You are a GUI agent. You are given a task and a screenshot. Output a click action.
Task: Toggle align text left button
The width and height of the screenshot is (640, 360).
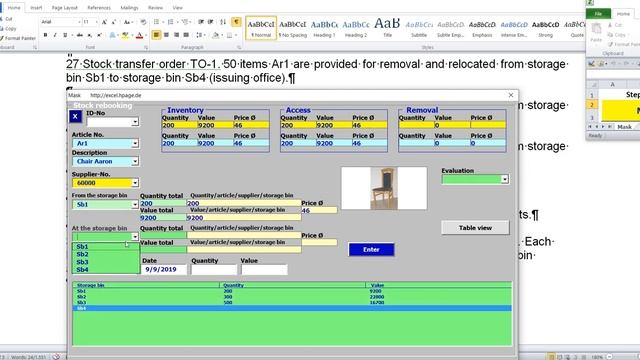[156, 35]
